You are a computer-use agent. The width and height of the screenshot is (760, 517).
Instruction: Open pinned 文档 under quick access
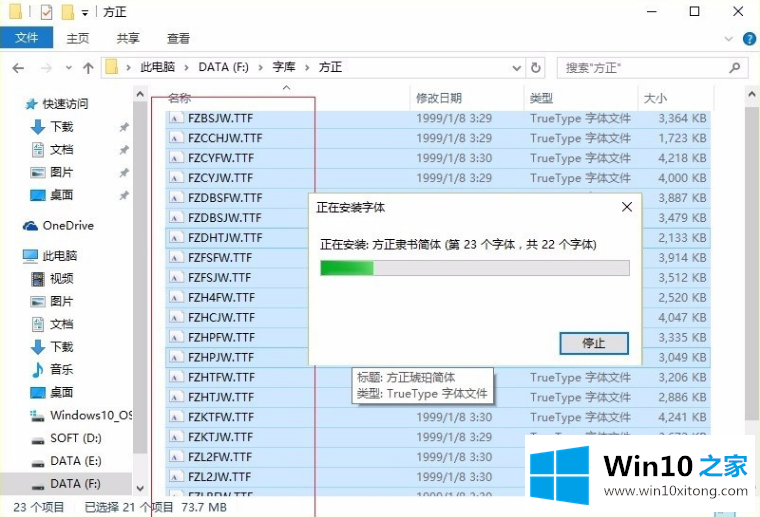pyautogui.click(x=62, y=150)
